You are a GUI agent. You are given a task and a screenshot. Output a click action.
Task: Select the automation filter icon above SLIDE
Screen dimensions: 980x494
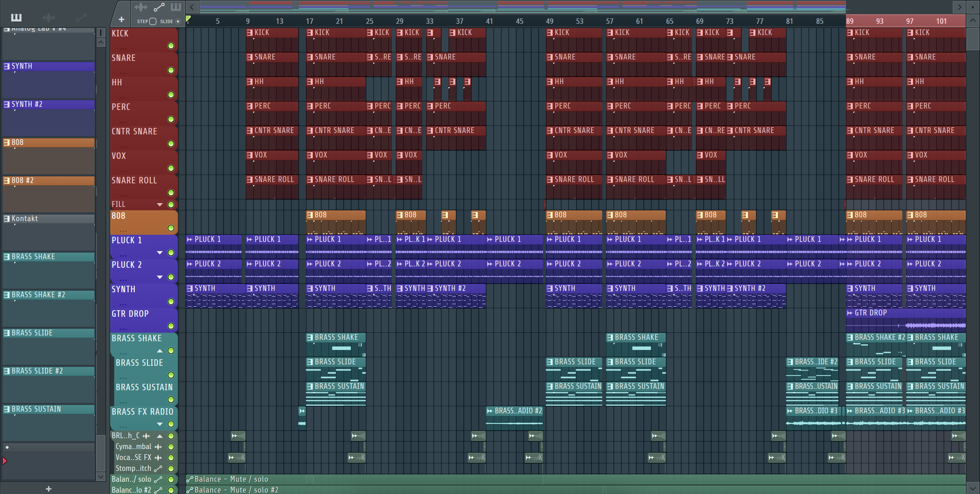[159, 7]
